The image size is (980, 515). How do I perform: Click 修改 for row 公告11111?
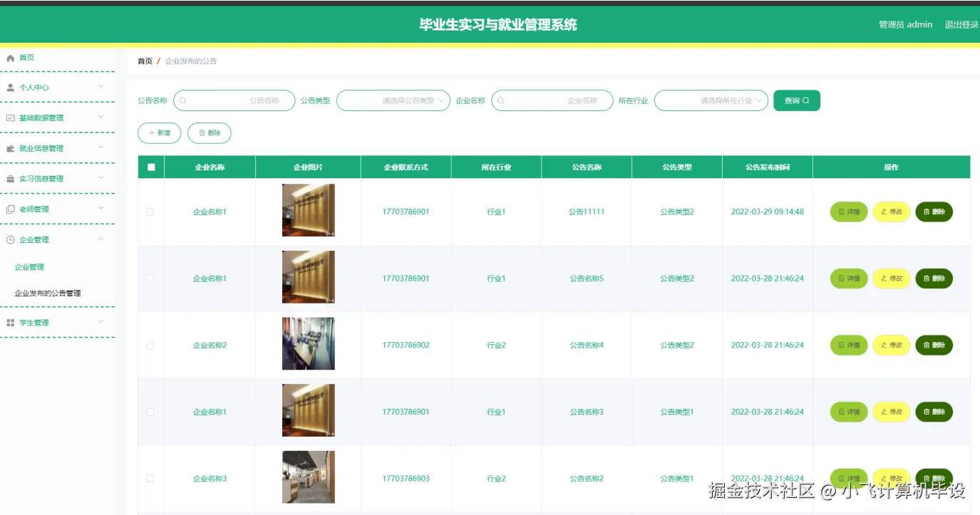[892, 212]
